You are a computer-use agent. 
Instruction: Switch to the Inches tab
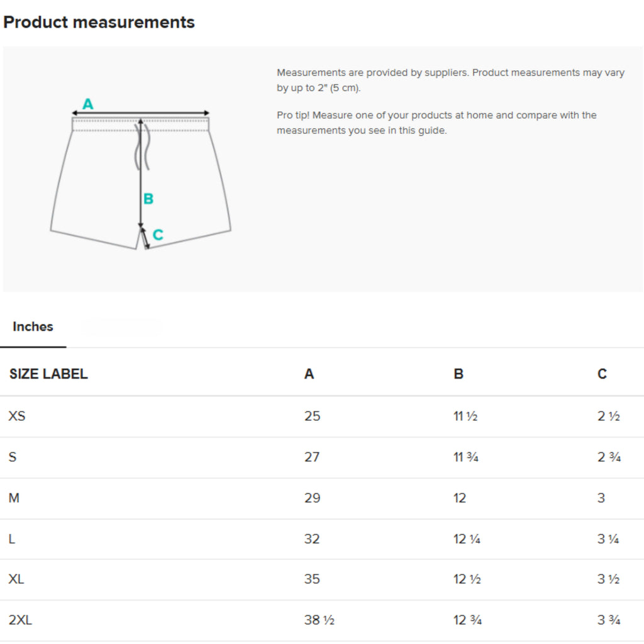tap(32, 326)
